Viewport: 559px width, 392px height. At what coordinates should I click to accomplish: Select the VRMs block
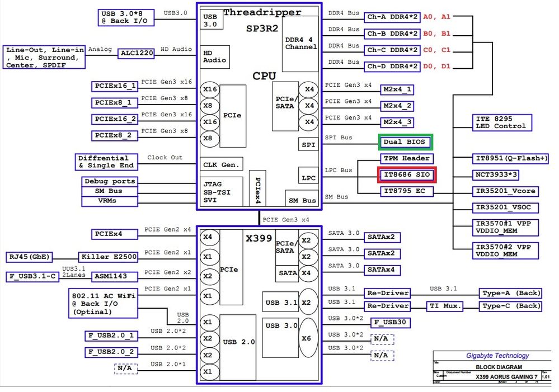(x=110, y=201)
